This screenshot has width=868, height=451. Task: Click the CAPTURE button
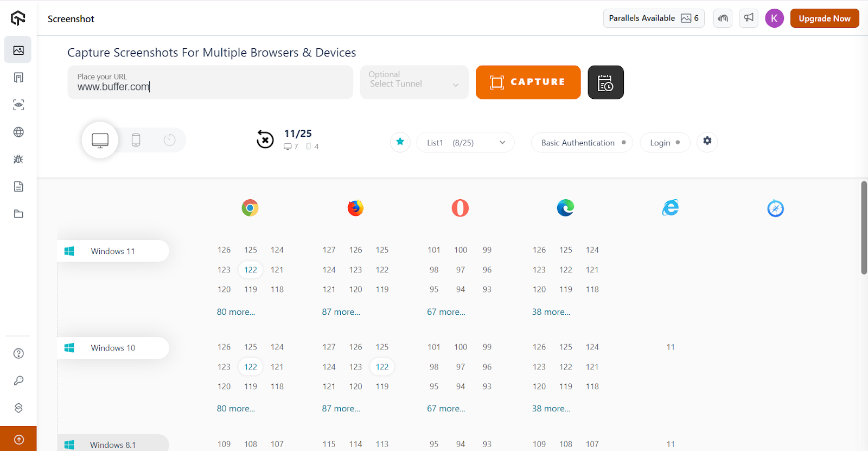click(x=528, y=82)
